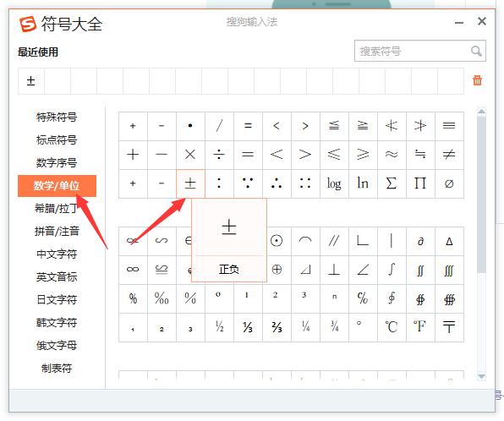Reuse the ± symbol under 最近使用
This screenshot has height=421, width=504.
coord(30,80)
